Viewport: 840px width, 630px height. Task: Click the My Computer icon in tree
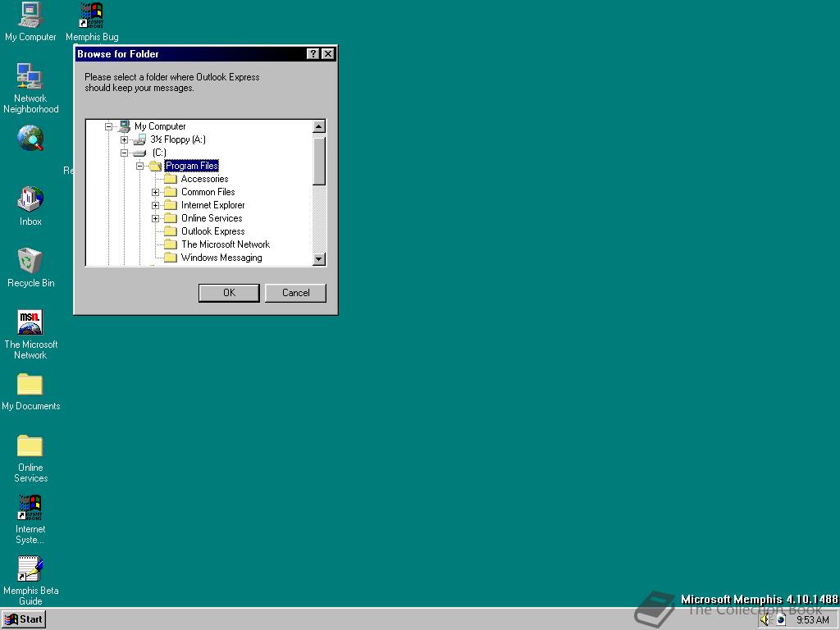click(x=125, y=126)
